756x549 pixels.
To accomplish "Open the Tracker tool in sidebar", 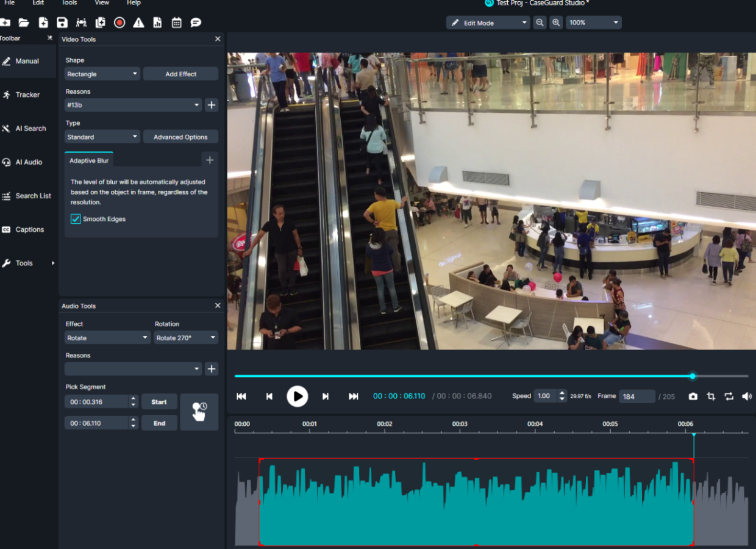I will pyautogui.click(x=27, y=95).
